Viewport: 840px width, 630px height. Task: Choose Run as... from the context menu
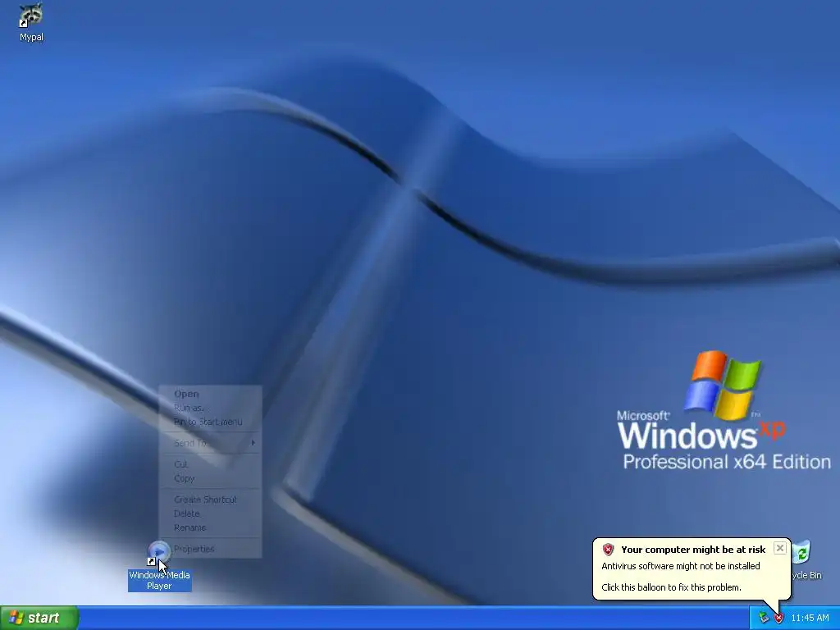pos(211,408)
